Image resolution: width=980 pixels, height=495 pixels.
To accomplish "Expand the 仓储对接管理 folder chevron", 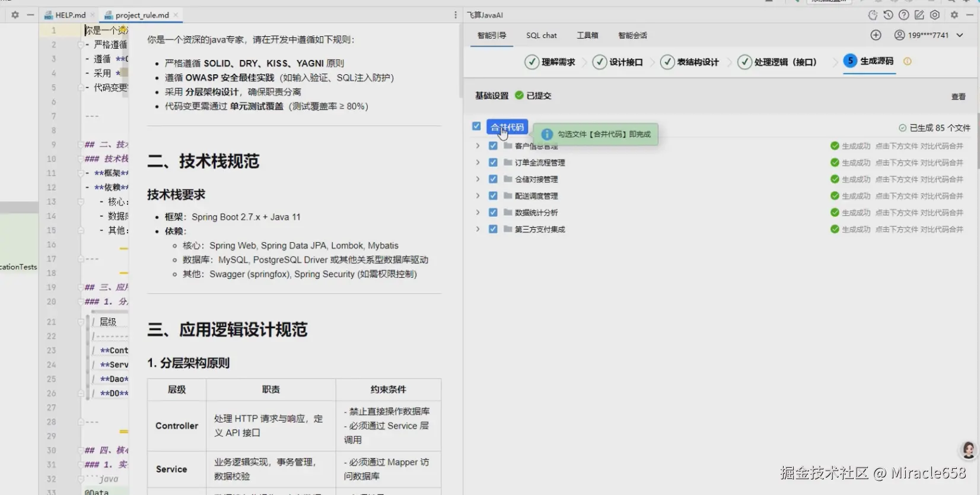I will point(478,179).
